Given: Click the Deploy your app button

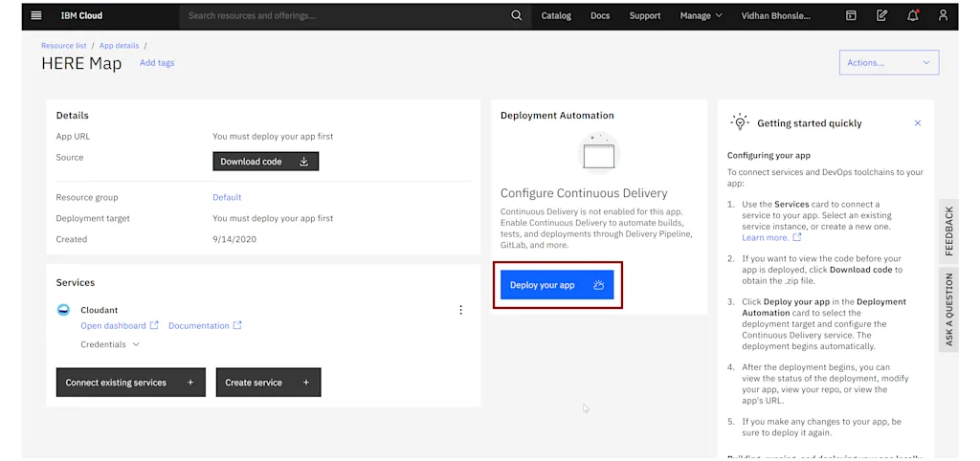Looking at the screenshot, I should (x=557, y=285).
